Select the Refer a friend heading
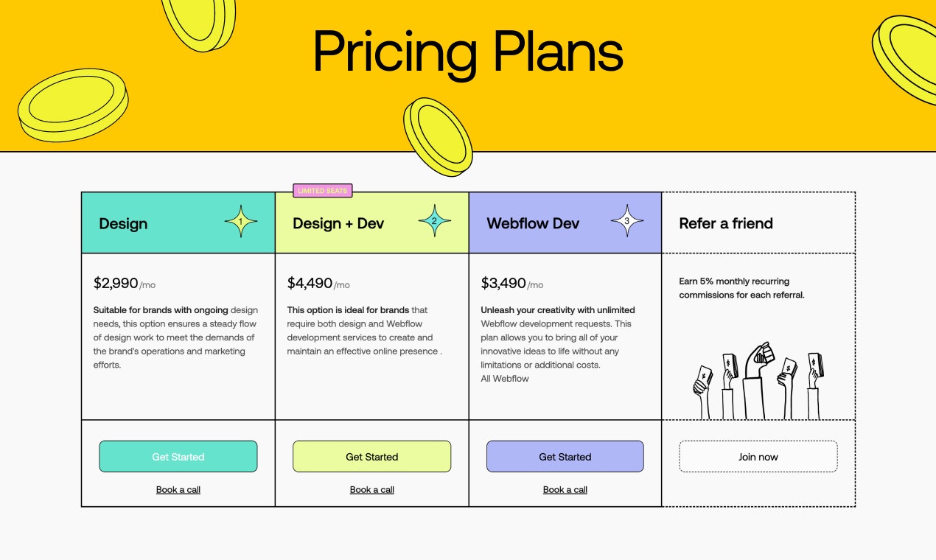 click(726, 223)
